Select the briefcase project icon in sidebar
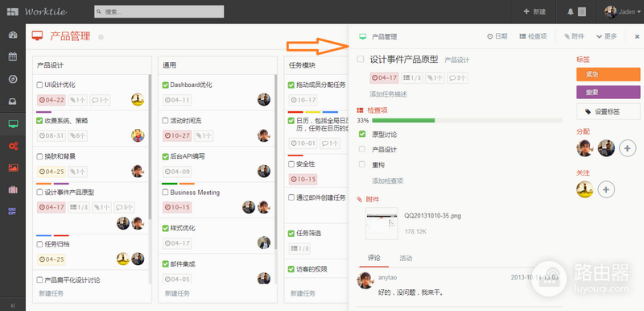This screenshot has height=311, width=644. pos(13,190)
